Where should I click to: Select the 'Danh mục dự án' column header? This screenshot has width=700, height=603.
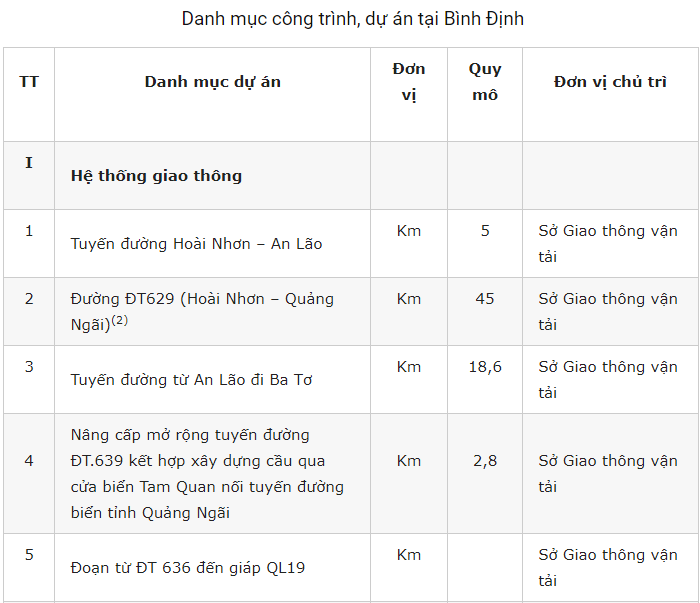tap(212, 82)
